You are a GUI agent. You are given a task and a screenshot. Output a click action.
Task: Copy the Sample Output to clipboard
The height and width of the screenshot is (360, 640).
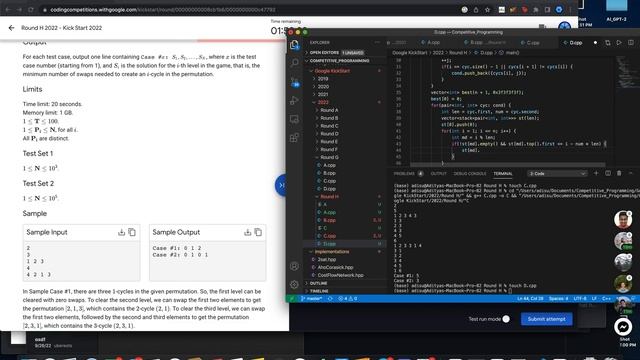258,232
